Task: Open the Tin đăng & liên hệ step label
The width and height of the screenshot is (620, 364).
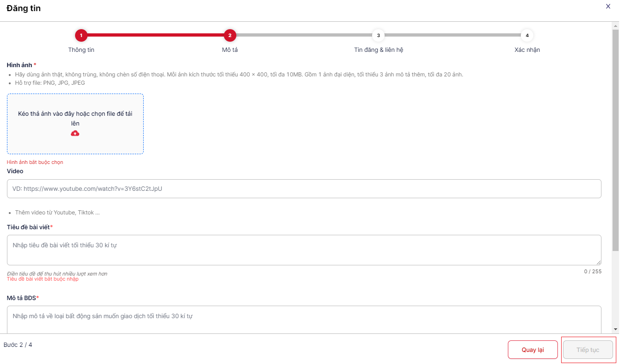Action: tap(378, 50)
